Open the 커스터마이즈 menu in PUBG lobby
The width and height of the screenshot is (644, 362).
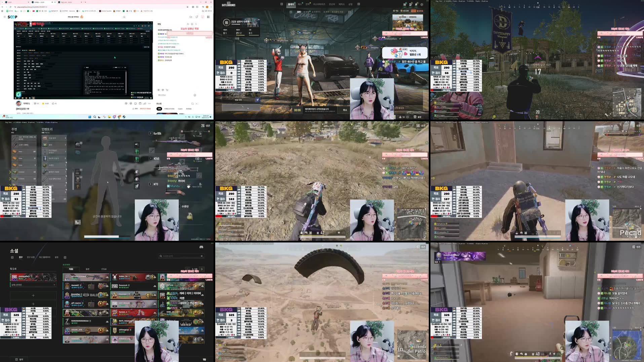319,4
